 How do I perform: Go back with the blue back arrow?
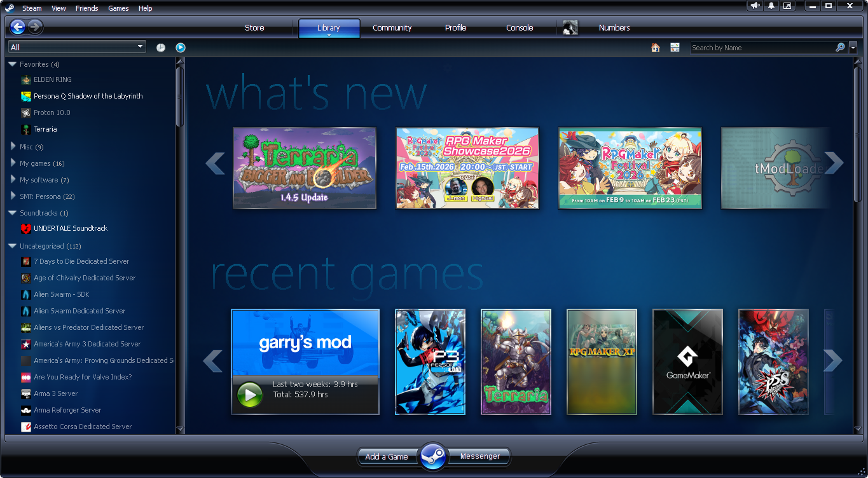(x=18, y=27)
